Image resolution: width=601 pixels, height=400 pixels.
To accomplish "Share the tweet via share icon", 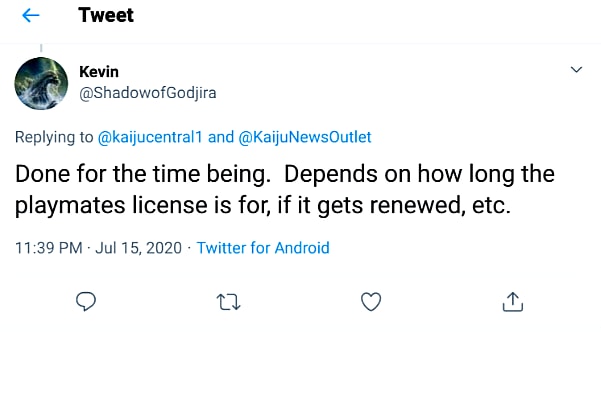I will (513, 301).
